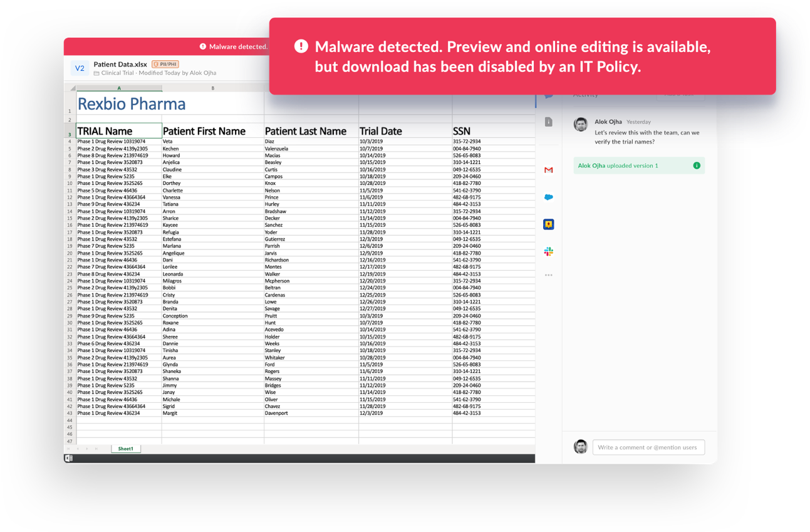The height and width of the screenshot is (532, 810).
Task: Select the 'Patient First Name' header cell
Action: [213, 131]
